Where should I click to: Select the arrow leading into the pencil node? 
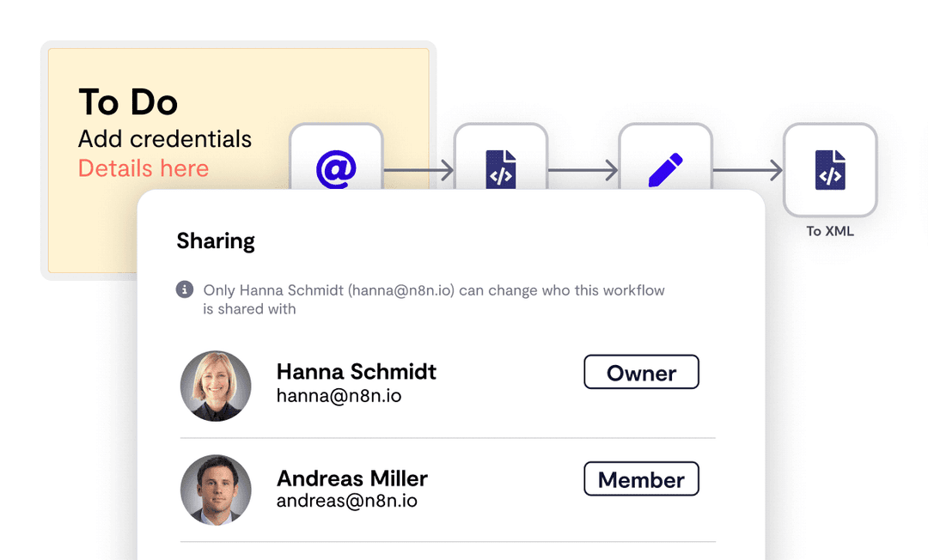point(583,171)
